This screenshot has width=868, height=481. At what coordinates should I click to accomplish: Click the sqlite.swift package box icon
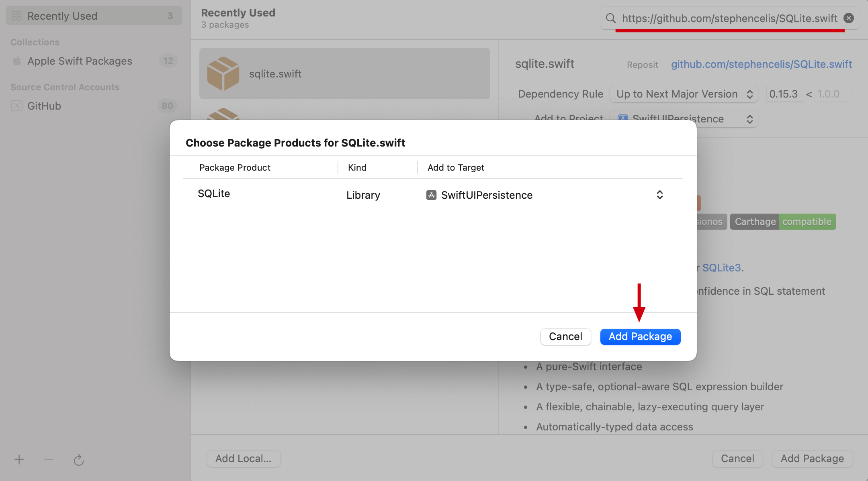click(223, 73)
